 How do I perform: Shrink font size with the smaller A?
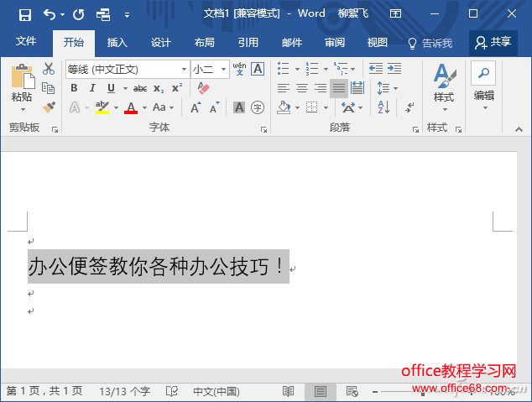click(215, 108)
